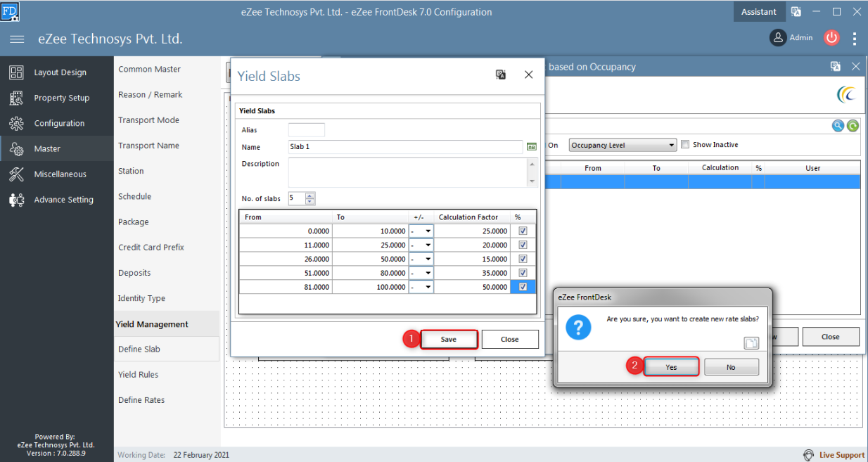Click Close button in the Occupancy window
The image size is (868, 462).
coord(831,337)
